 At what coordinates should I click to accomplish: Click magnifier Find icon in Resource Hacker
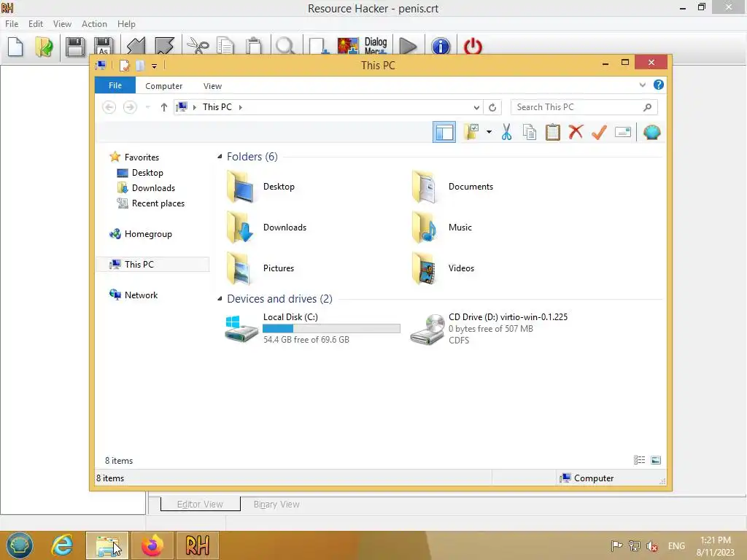[285, 47]
